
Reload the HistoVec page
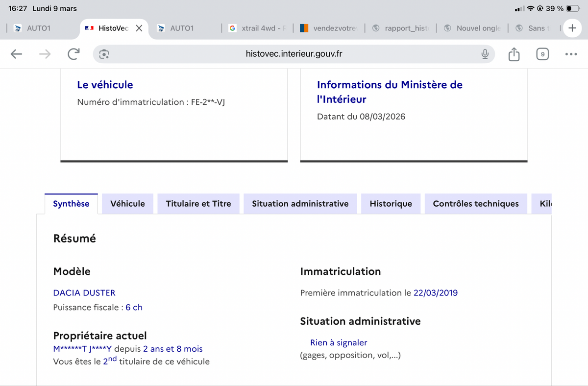[x=73, y=54]
